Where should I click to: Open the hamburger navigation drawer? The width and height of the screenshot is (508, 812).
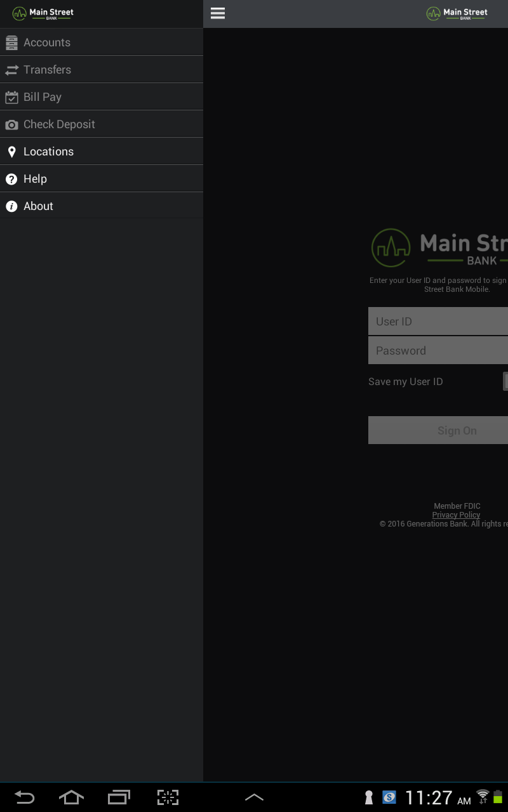(217, 13)
